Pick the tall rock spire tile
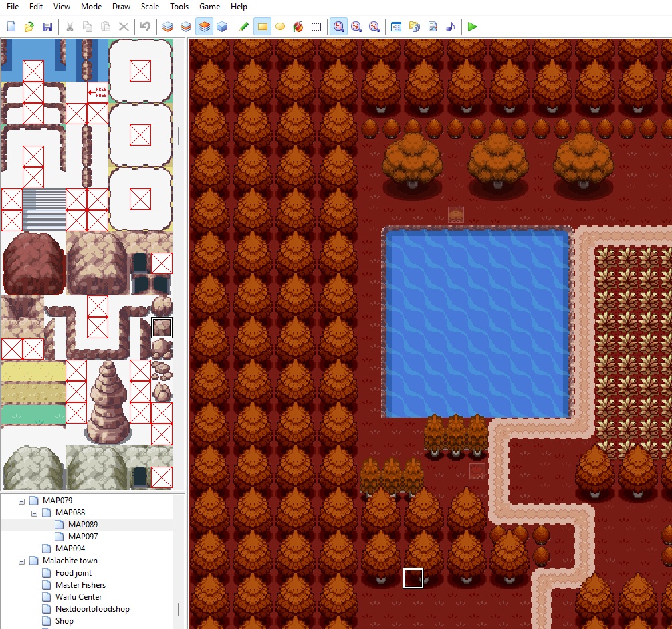 [108, 402]
